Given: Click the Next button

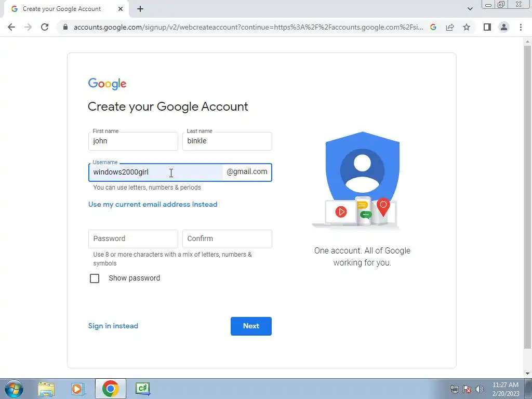Looking at the screenshot, I should (x=251, y=326).
